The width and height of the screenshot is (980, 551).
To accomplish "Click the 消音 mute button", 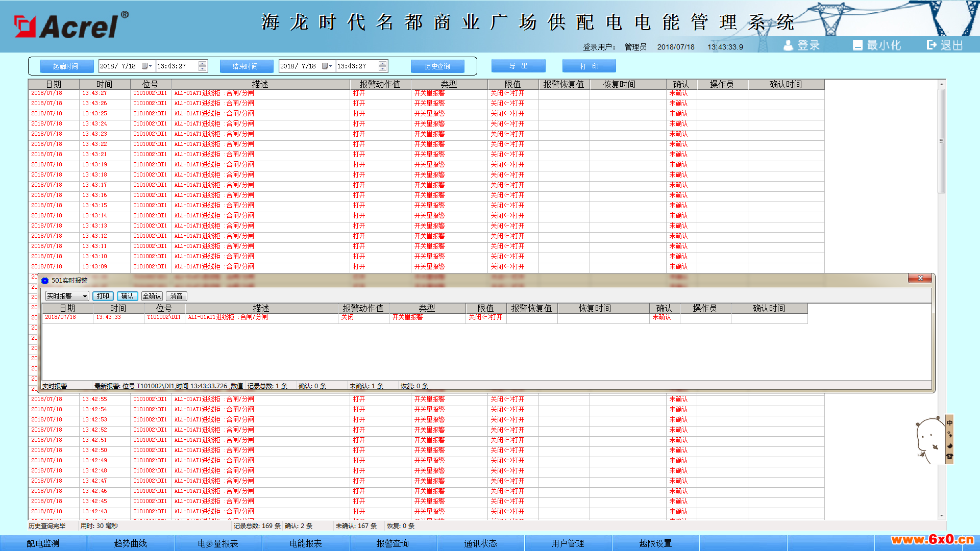I will pos(177,296).
